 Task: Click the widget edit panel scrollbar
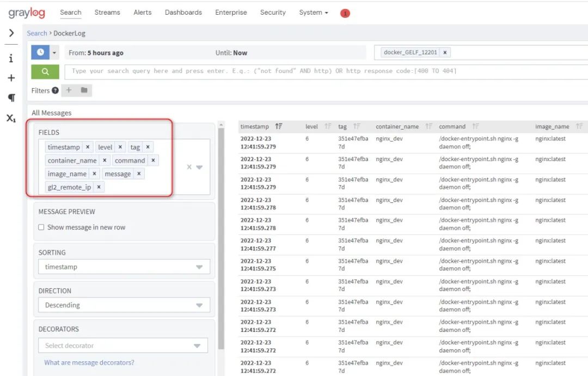(221, 239)
